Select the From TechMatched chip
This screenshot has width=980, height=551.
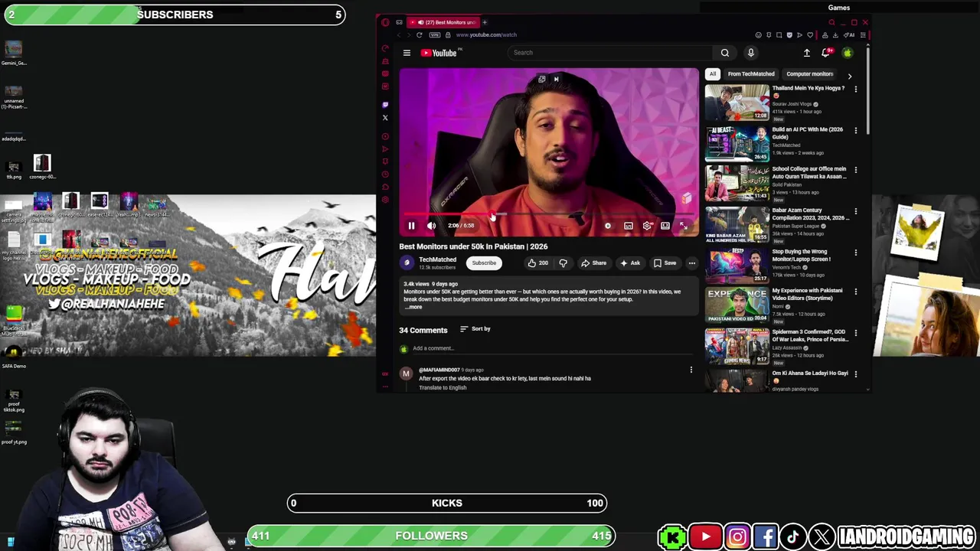pos(751,74)
